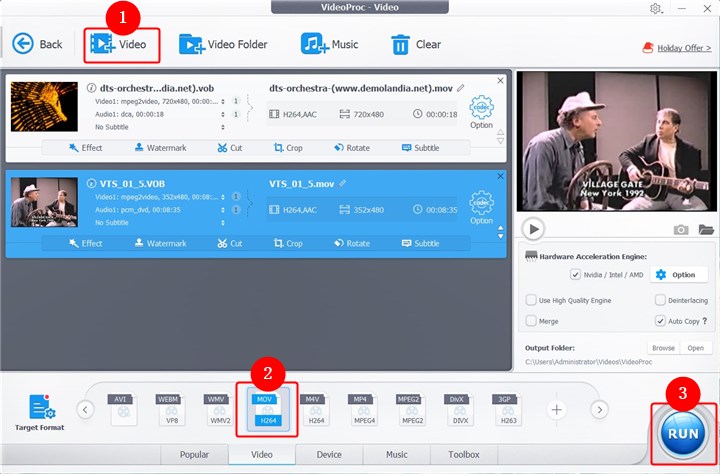Open codec Option for VTS_01_5 item
This screenshot has width=720, height=474.
pyautogui.click(x=481, y=207)
